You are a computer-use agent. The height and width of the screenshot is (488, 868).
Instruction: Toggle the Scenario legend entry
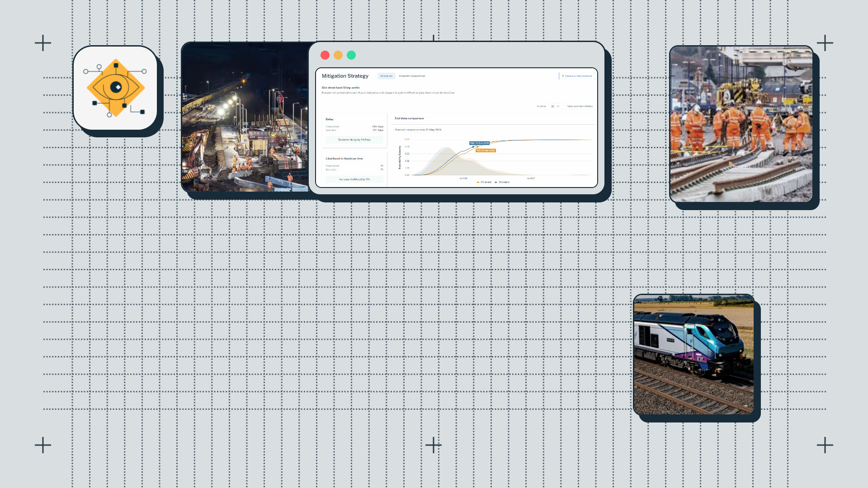point(502,182)
